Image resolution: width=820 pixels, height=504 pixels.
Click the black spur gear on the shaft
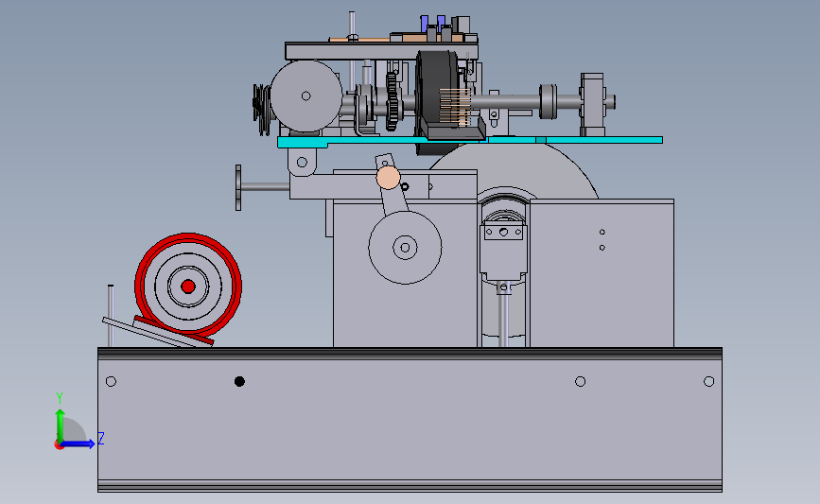(x=392, y=101)
